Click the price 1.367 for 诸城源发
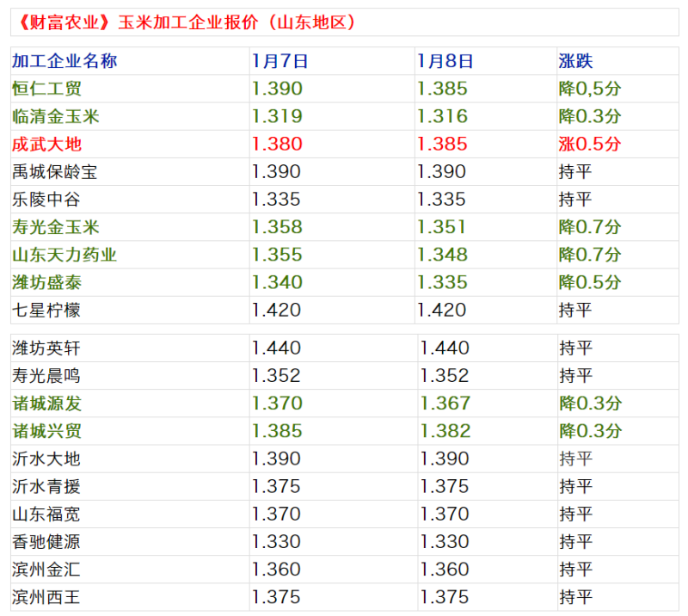The height and width of the screenshot is (616, 688). [445, 403]
